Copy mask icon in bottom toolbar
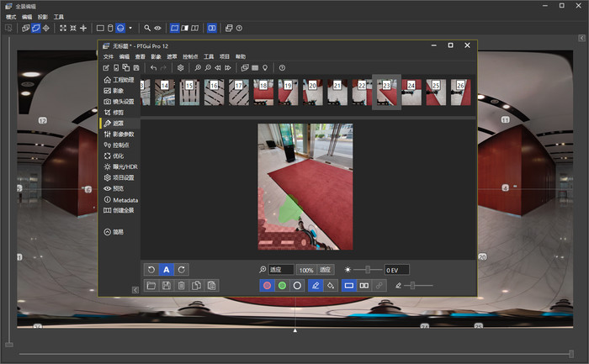Viewport: 589px width, 364px height. 196,286
